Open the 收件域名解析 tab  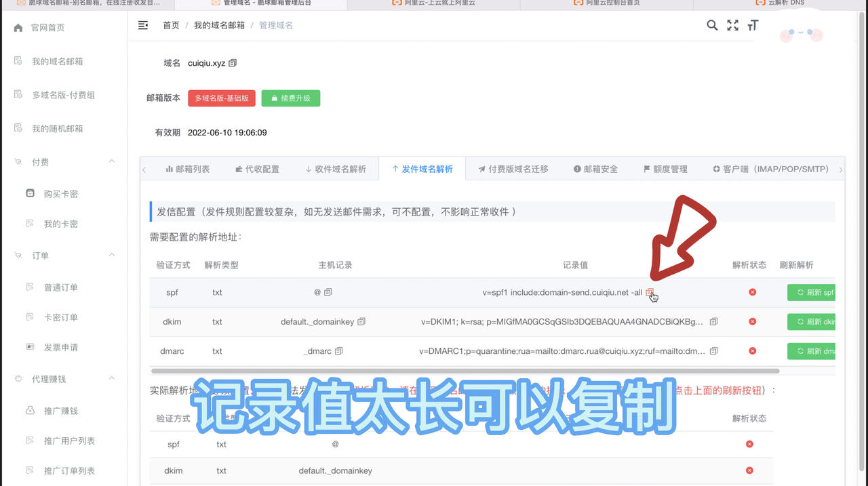(x=335, y=169)
